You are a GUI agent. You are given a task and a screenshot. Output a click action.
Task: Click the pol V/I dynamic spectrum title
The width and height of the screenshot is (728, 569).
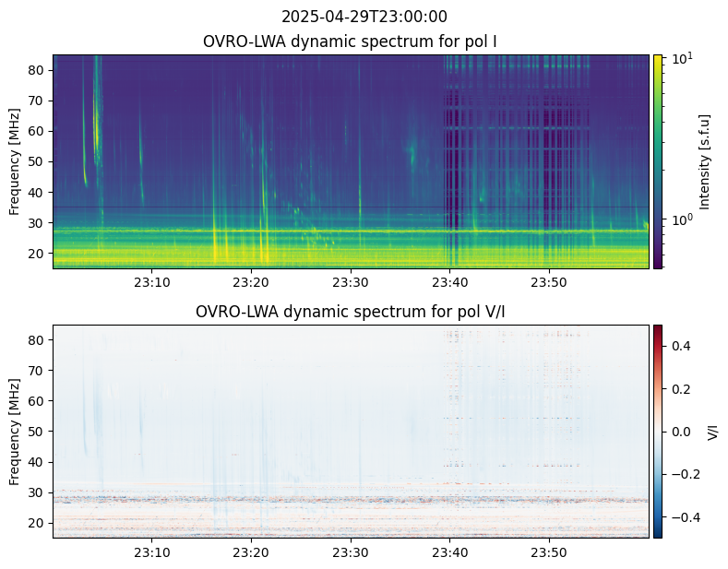pyautogui.click(x=350, y=312)
